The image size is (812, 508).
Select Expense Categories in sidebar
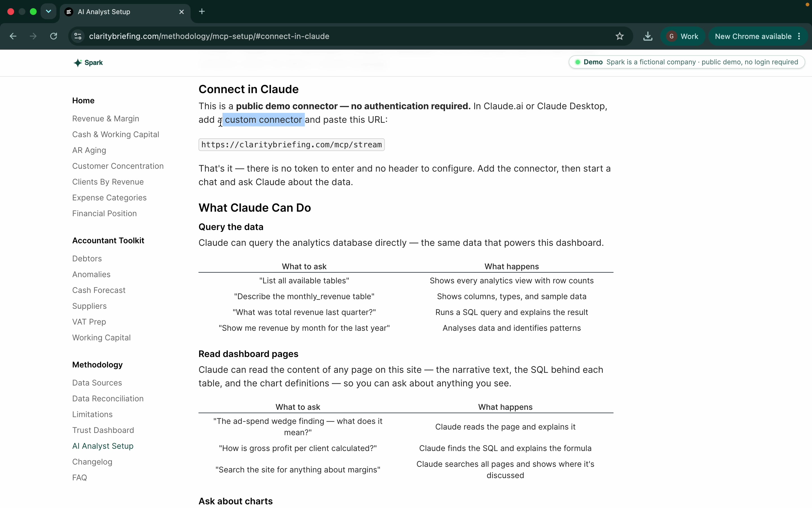(x=109, y=198)
